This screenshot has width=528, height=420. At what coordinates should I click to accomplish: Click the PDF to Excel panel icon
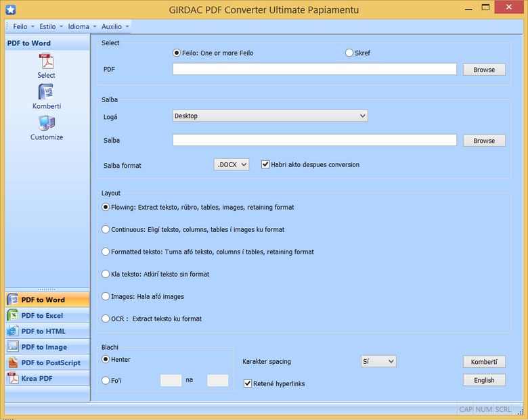coord(13,315)
